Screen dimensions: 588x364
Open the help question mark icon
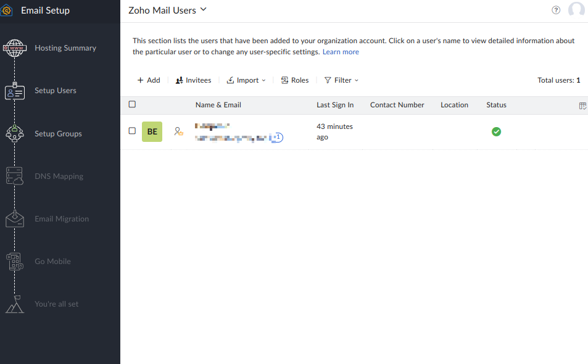(556, 10)
